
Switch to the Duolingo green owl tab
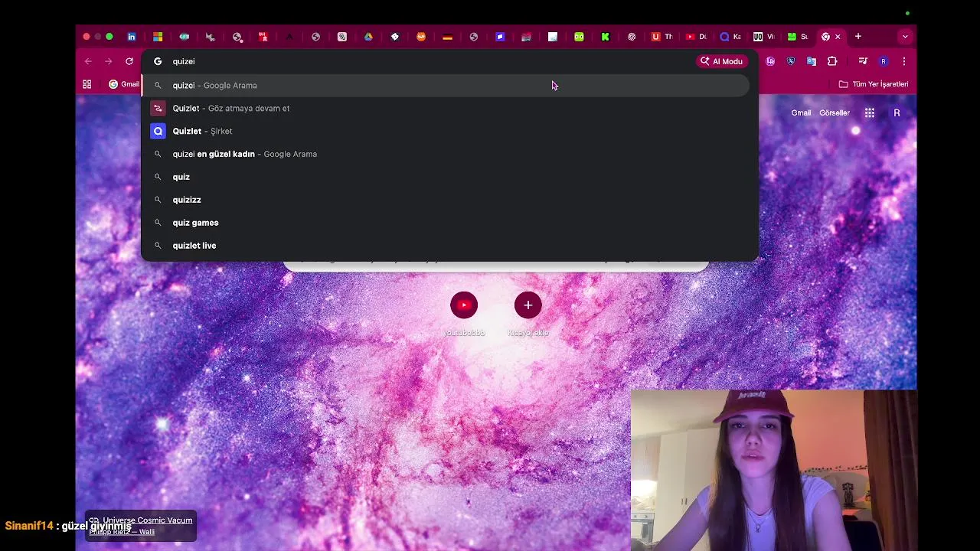(x=579, y=37)
